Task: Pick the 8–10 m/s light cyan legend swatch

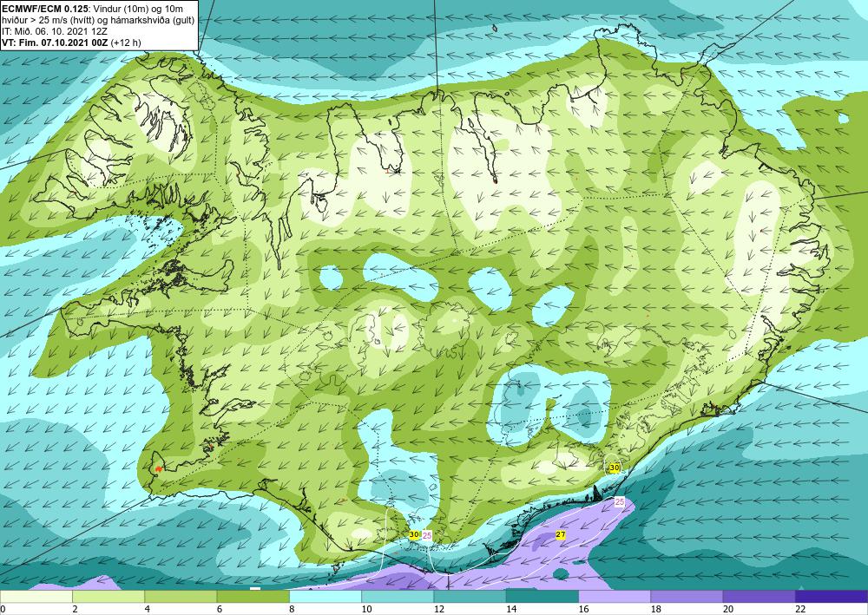Action: pyautogui.click(x=325, y=597)
